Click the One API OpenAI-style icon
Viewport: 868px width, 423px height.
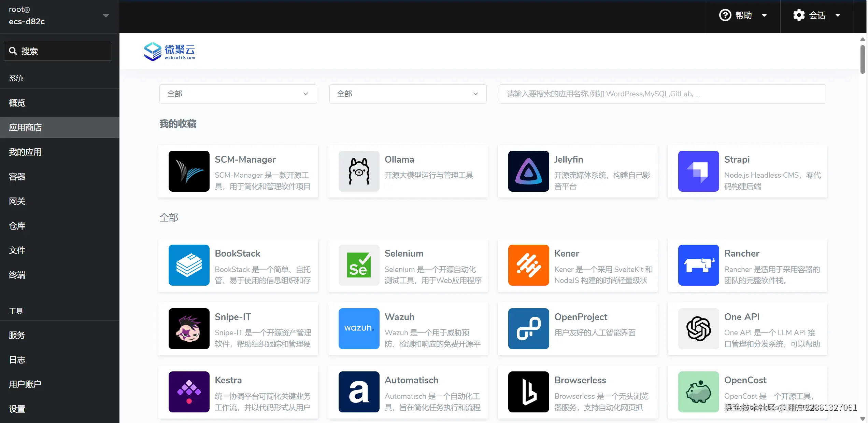click(698, 328)
